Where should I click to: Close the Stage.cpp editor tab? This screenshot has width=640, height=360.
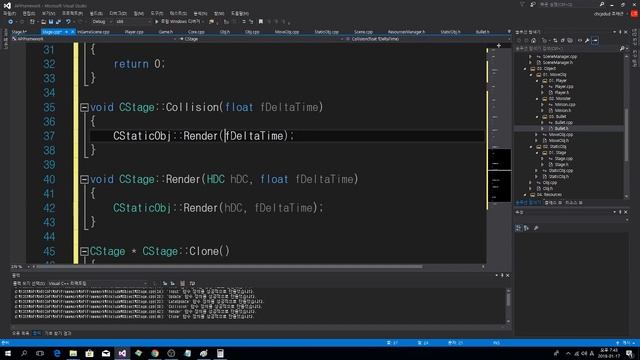click(x=73, y=32)
